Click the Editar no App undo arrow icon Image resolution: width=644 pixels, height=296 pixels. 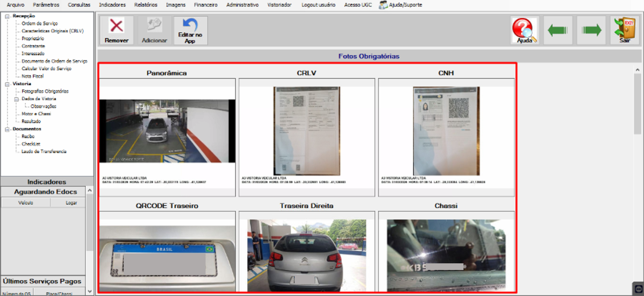click(190, 24)
